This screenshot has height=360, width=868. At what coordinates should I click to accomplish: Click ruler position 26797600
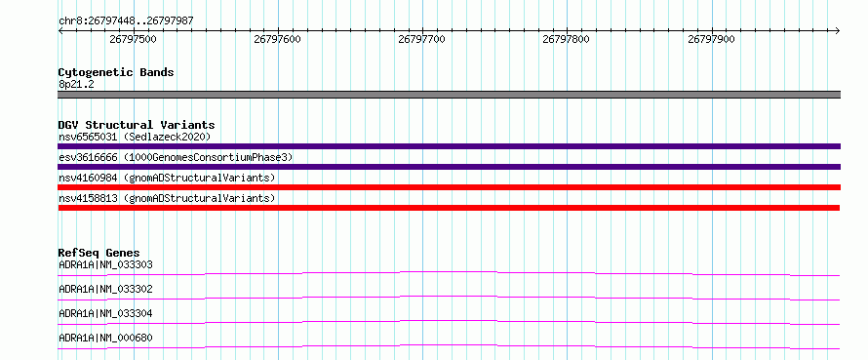click(277, 39)
